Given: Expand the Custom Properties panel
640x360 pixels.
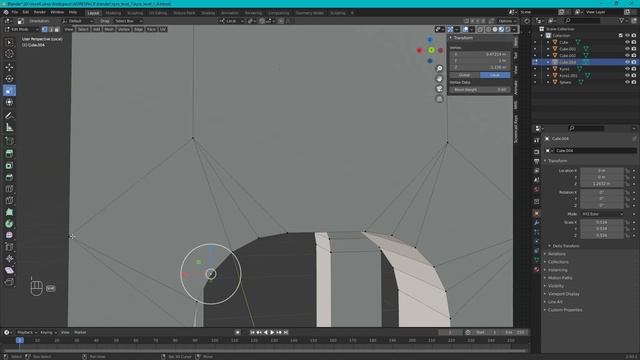Looking at the screenshot, I should (564, 310).
